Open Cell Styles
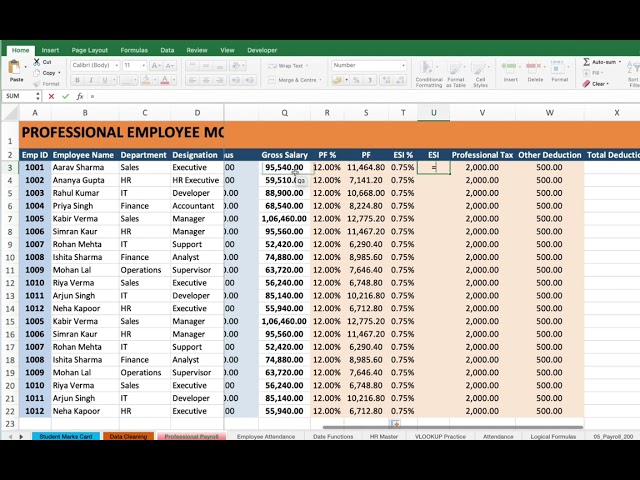The image size is (640, 480). point(480,74)
